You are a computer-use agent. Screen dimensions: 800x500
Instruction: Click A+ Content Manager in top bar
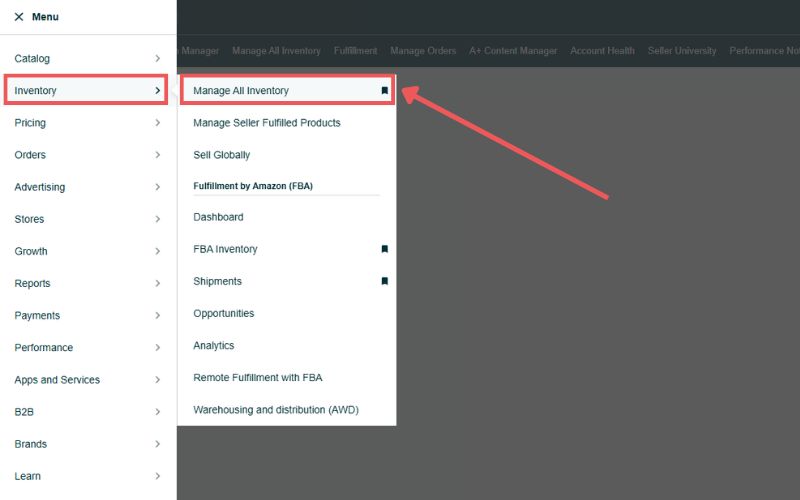pyautogui.click(x=513, y=51)
